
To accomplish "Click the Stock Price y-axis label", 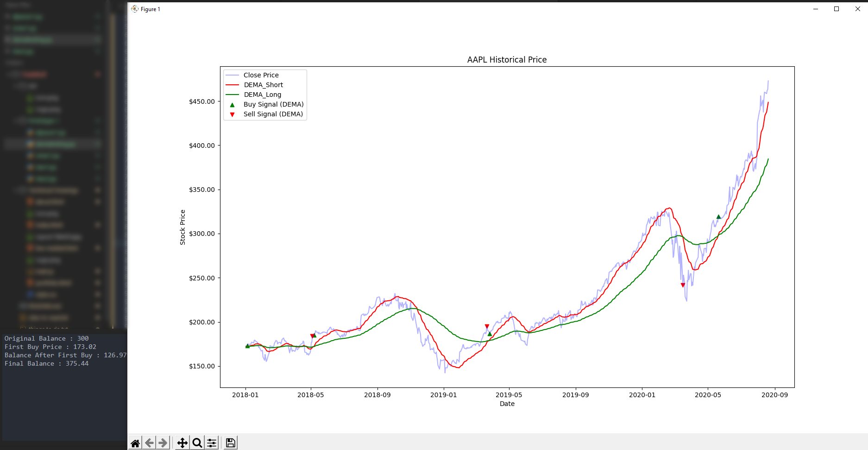I will point(182,227).
